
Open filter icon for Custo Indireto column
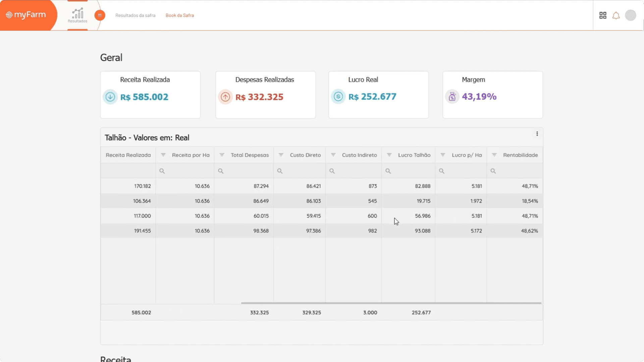[x=333, y=155]
